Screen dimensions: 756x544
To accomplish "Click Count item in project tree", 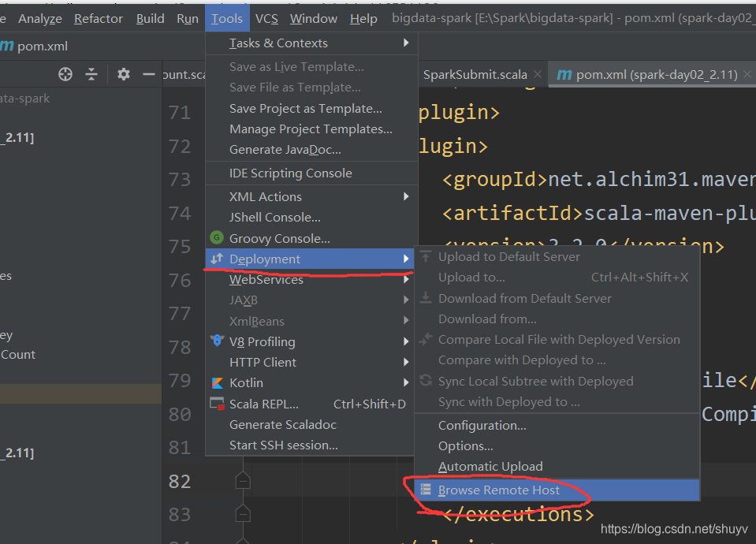I will pos(18,355).
